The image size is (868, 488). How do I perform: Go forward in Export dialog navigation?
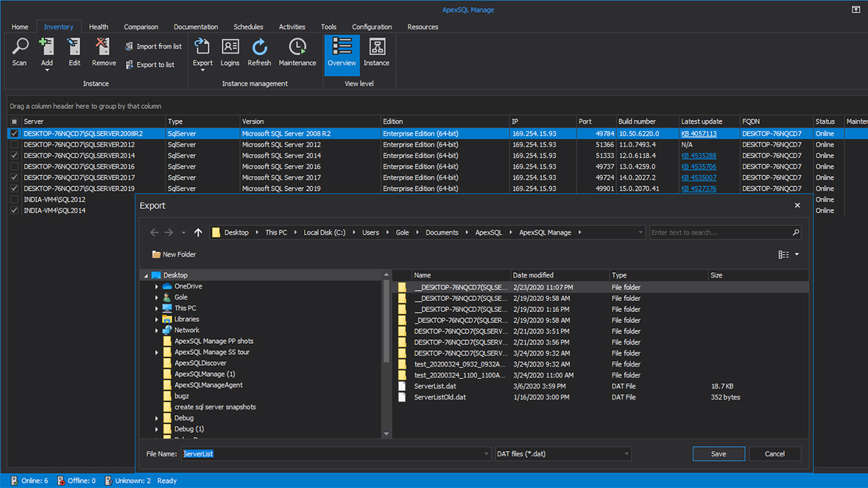[x=169, y=233]
